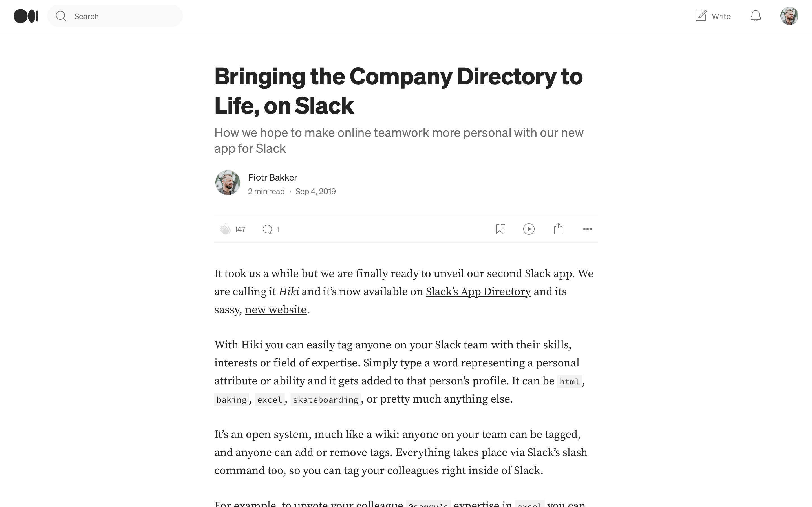
Task: Click the clap/applause toggle button
Action: [x=224, y=229]
